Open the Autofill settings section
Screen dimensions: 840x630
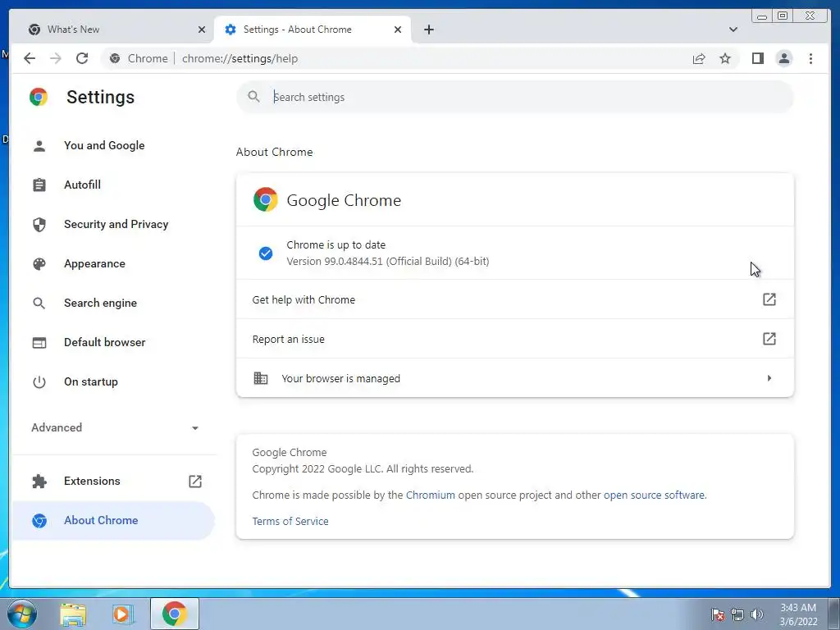[82, 185]
